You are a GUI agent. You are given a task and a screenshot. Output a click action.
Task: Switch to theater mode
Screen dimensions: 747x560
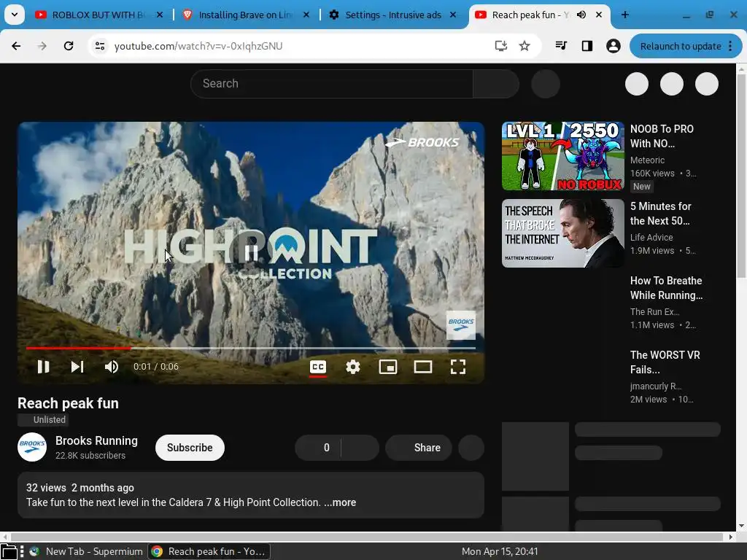click(423, 367)
